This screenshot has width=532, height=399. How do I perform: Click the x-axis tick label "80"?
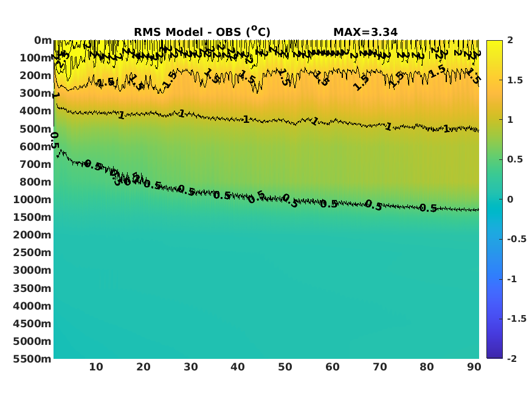(426, 367)
